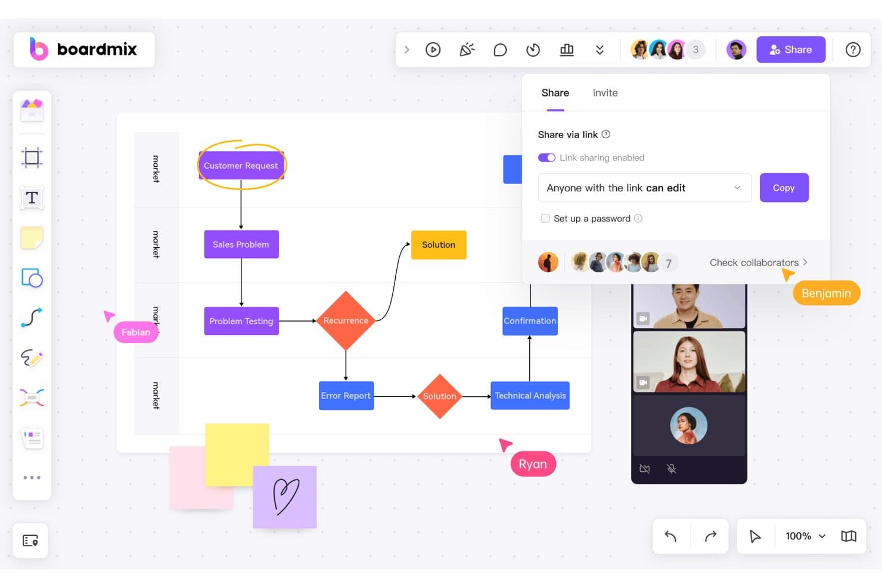Open the document card tool
This screenshot has width=882, height=588.
point(32,438)
